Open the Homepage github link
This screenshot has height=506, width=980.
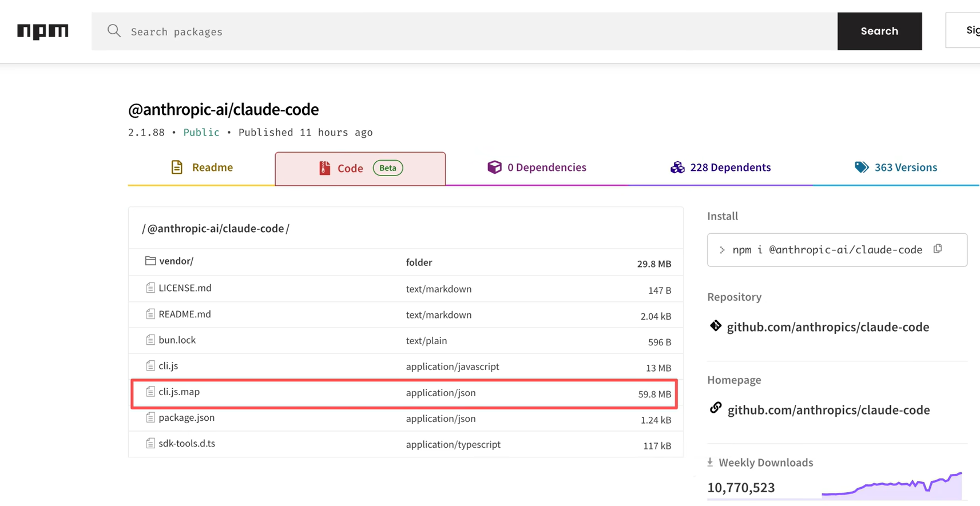pos(828,410)
